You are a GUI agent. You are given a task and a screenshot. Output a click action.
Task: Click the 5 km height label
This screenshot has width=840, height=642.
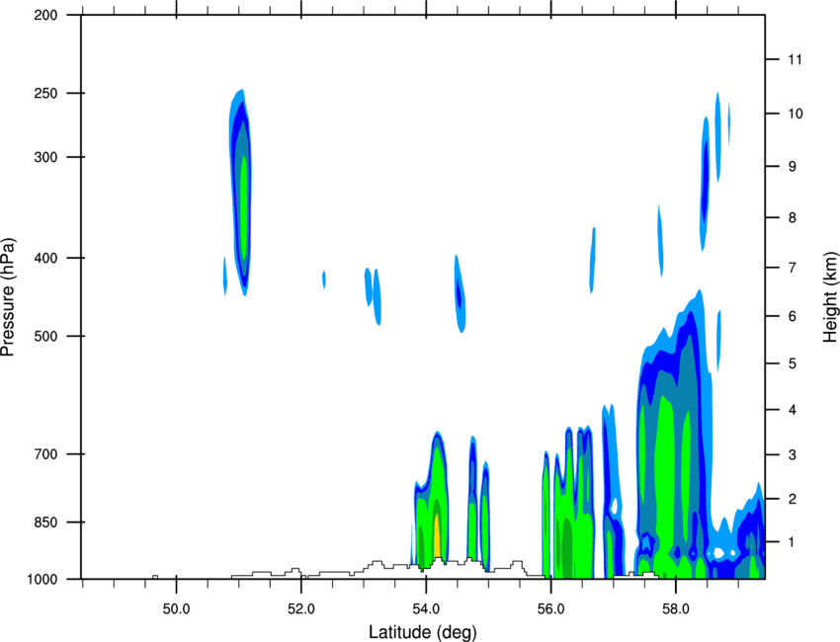[793, 364]
